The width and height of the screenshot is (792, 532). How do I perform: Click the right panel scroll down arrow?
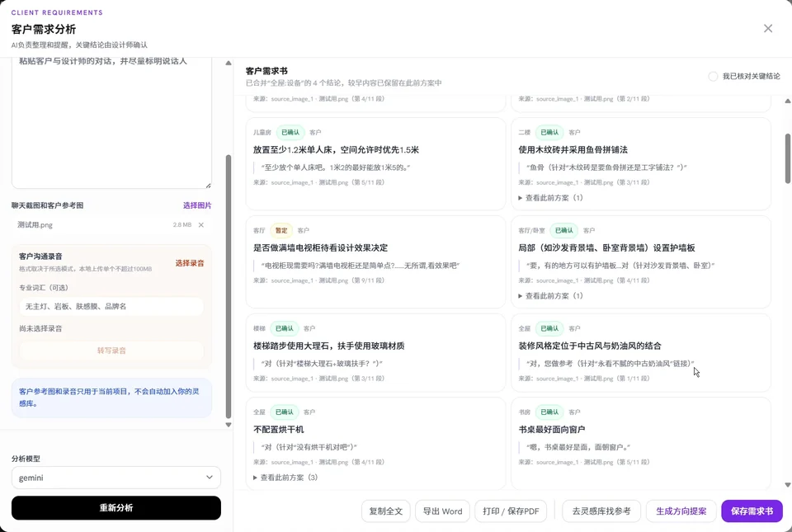[787, 485]
